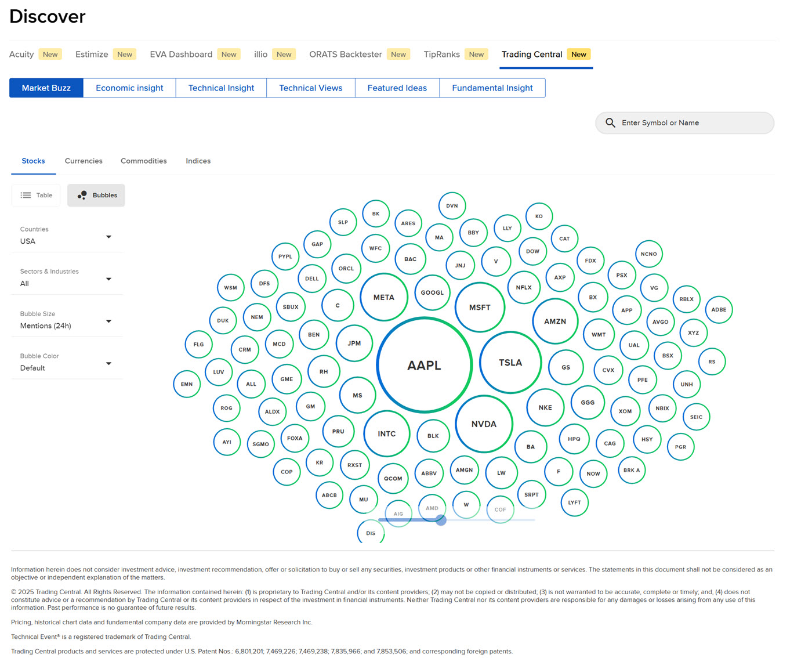Click the NCNO bubble
This screenshot has width=812, height=658.
click(649, 254)
